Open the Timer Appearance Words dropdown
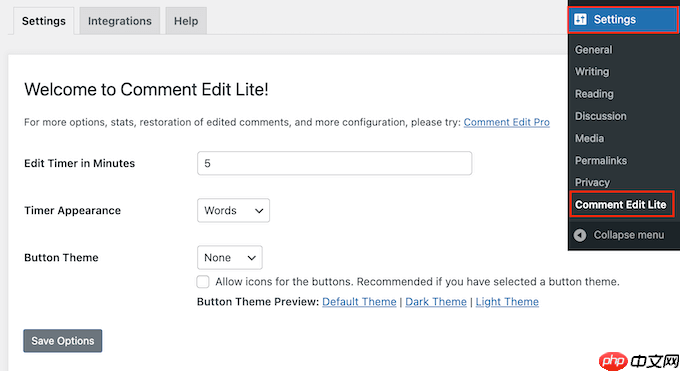The width and height of the screenshot is (680, 371). [233, 210]
